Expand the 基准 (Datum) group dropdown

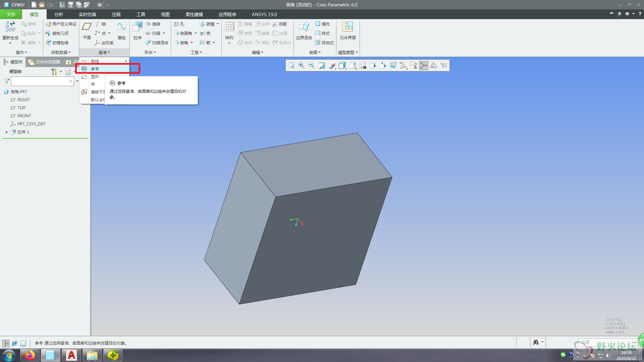tap(104, 52)
